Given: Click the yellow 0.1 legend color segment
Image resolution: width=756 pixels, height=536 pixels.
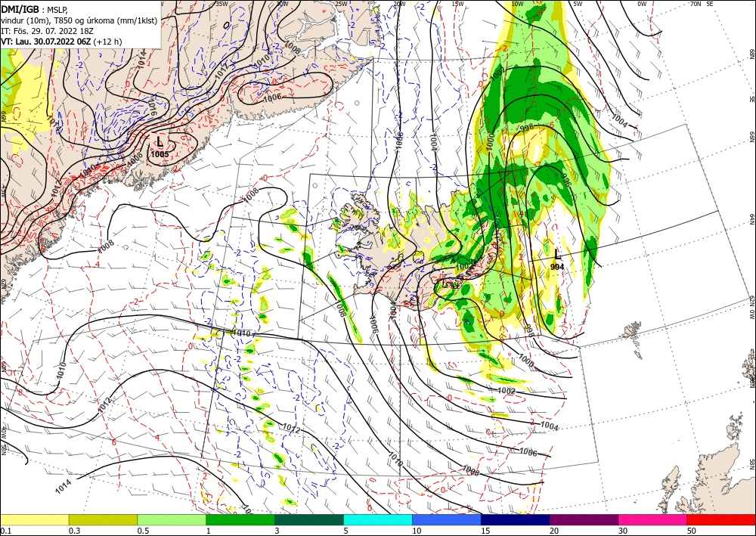Looking at the screenshot, I should [34, 519].
